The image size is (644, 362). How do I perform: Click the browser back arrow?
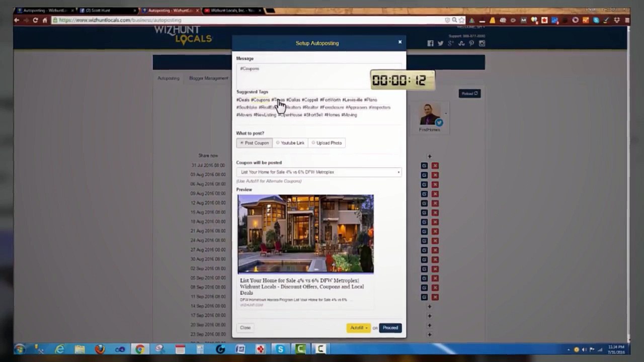(17, 20)
